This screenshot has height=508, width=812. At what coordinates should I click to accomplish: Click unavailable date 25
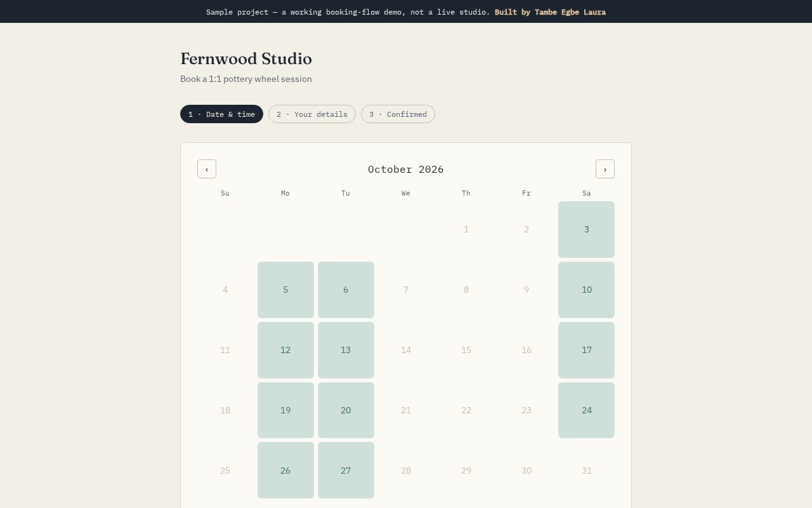(225, 471)
